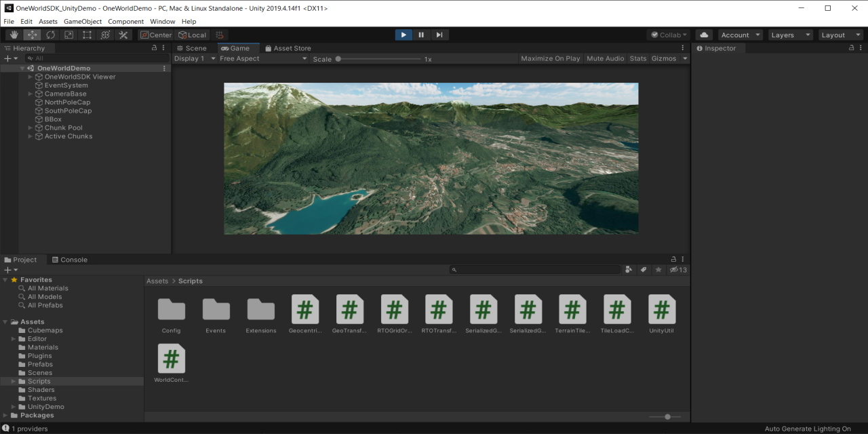The width and height of the screenshot is (868, 434).
Task: Expand the CameraBase hierarchy item
Action: point(31,94)
